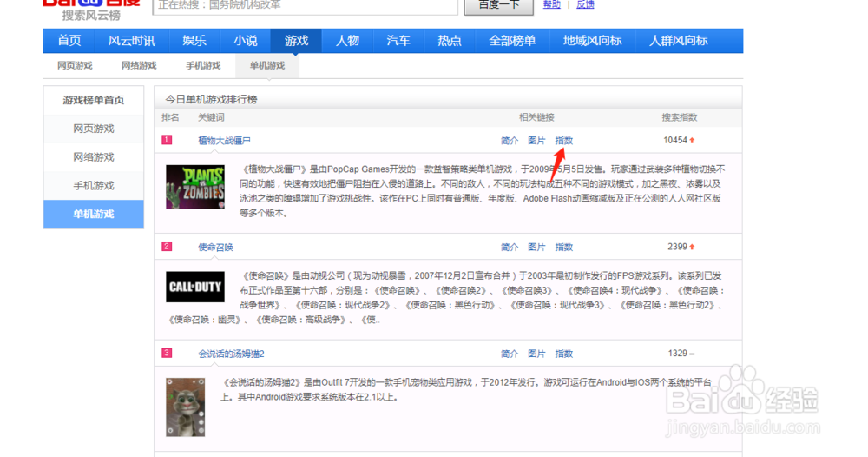Click the search index value 1329
Image resolution: width=868 pixels, height=457 pixels.
point(678,353)
